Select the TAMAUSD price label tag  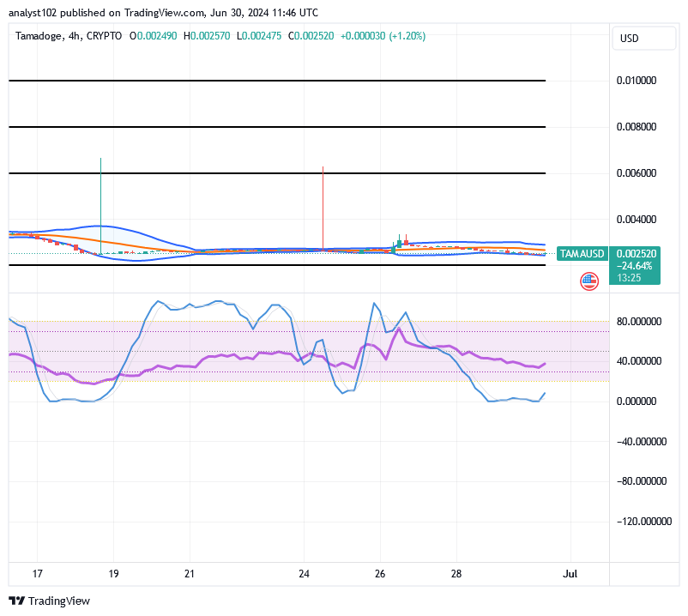coord(582,254)
